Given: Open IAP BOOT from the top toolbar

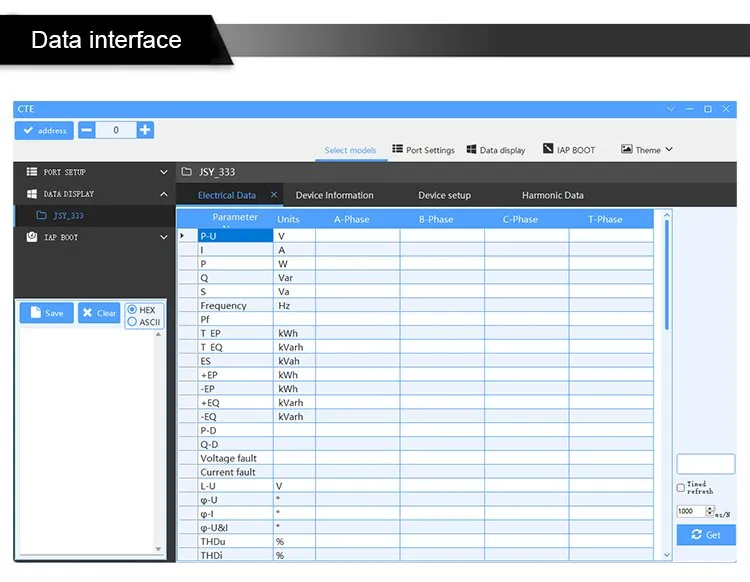Looking at the screenshot, I should [x=569, y=150].
